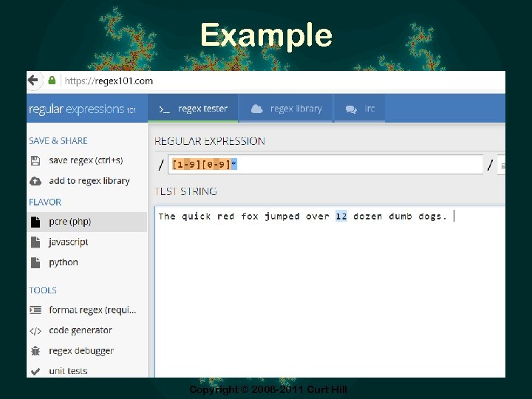Screen dimensions: 532x399
Task: Click the indent lines format regex icon
Action: (x=35, y=310)
